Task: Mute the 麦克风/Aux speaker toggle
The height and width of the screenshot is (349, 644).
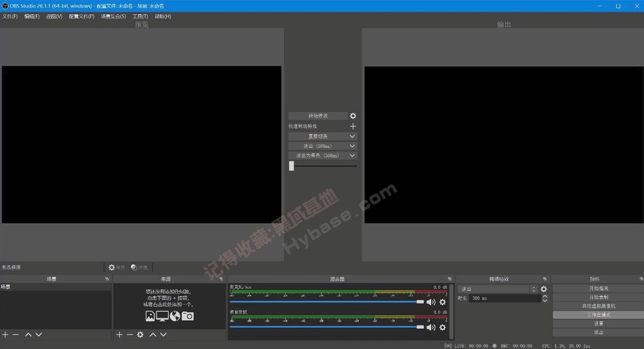Action: (x=432, y=301)
